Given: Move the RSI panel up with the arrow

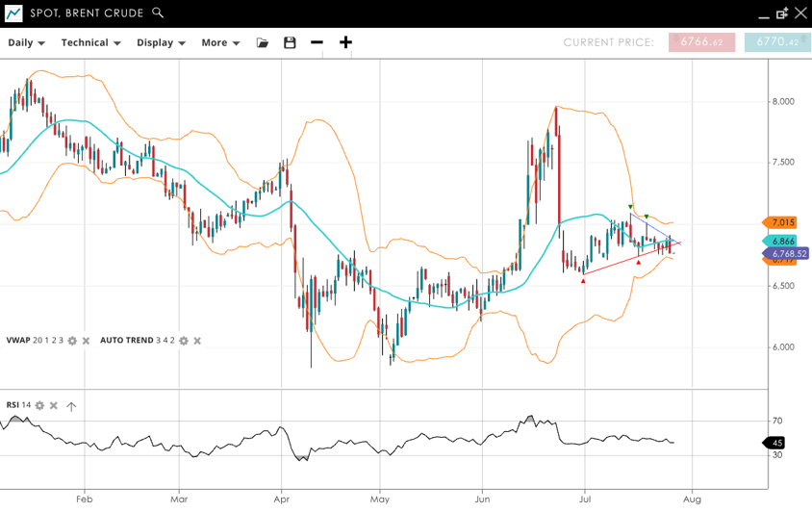Looking at the screenshot, I should click(70, 405).
